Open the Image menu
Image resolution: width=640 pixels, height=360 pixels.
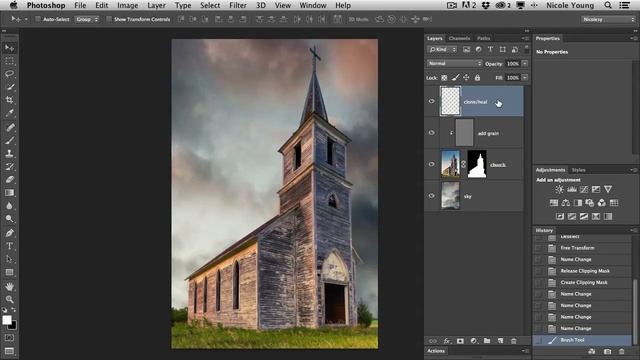pyautogui.click(x=127, y=5)
